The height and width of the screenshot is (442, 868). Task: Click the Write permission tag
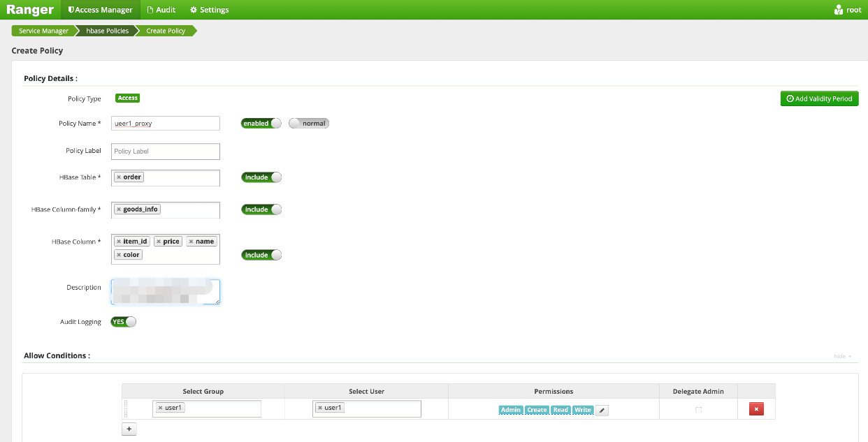[x=583, y=410]
